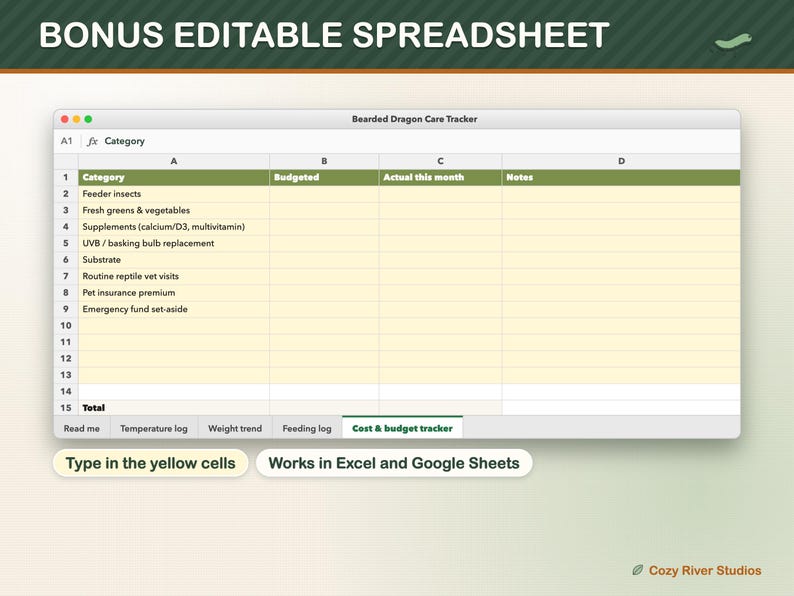Click the Budgeted header cell
This screenshot has height=596, width=794.
click(x=324, y=177)
